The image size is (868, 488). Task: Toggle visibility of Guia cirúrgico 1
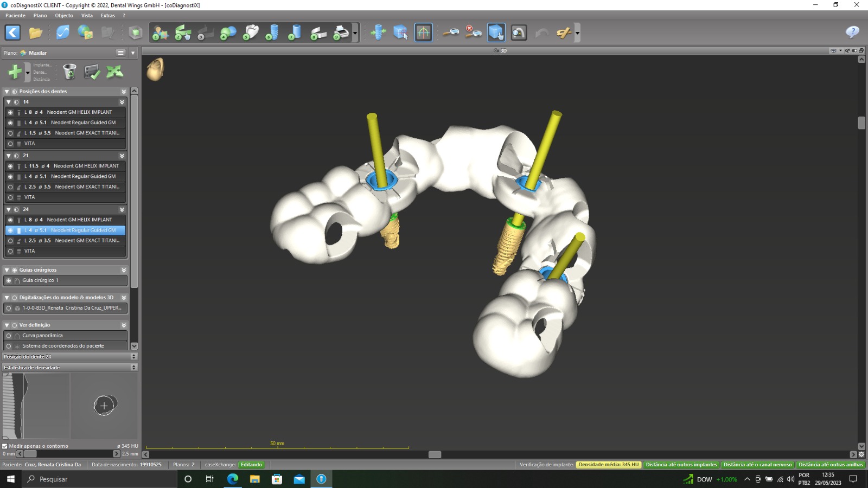click(x=9, y=281)
